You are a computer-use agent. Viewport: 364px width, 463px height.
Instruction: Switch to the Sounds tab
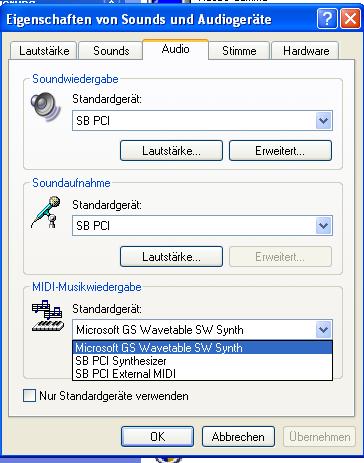[x=111, y=51]
